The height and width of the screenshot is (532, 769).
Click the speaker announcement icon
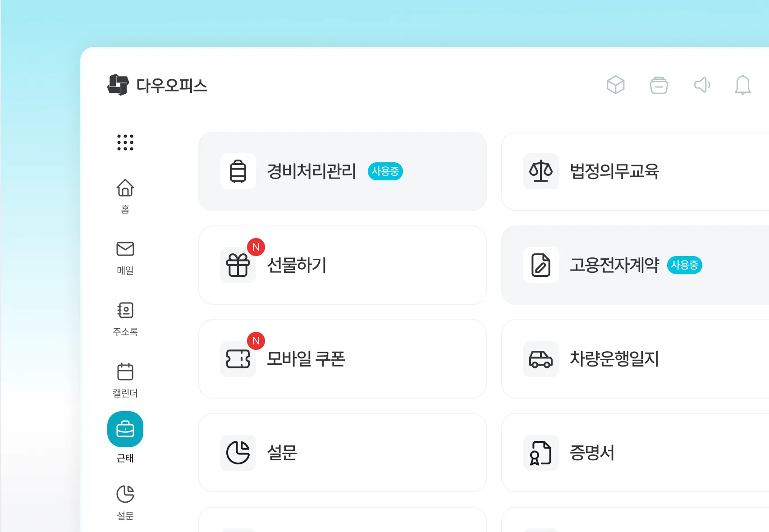click(701, 86)
